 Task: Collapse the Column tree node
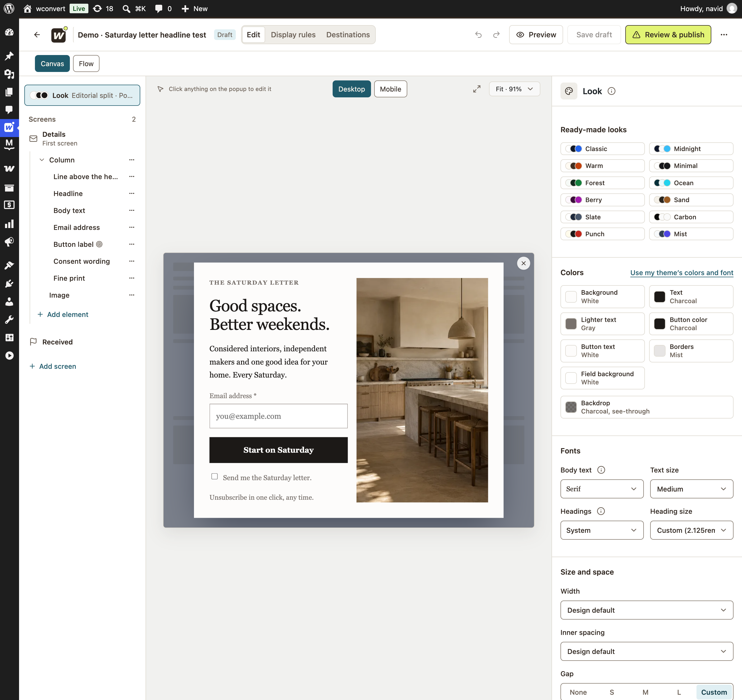tap(42, 160)
